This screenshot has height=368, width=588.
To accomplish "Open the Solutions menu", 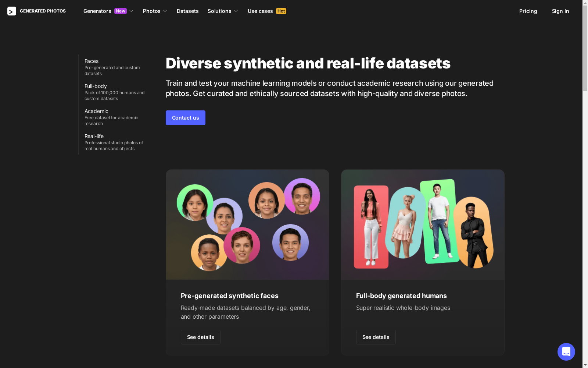I will coord(219,11).
